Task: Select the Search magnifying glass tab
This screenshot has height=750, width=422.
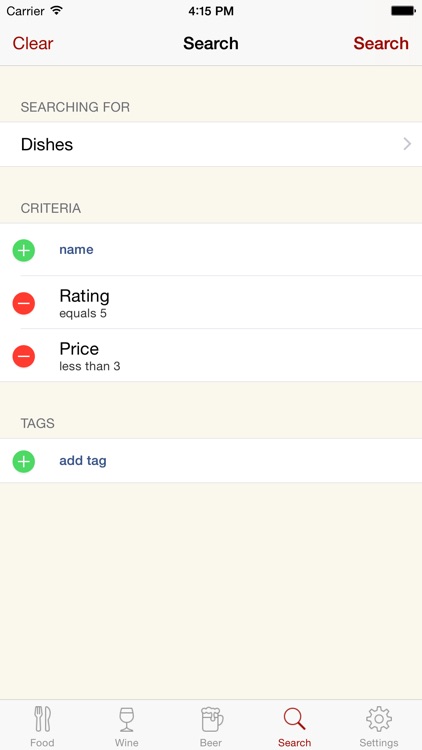Action: pyautogui.click(x=294, y=719)
